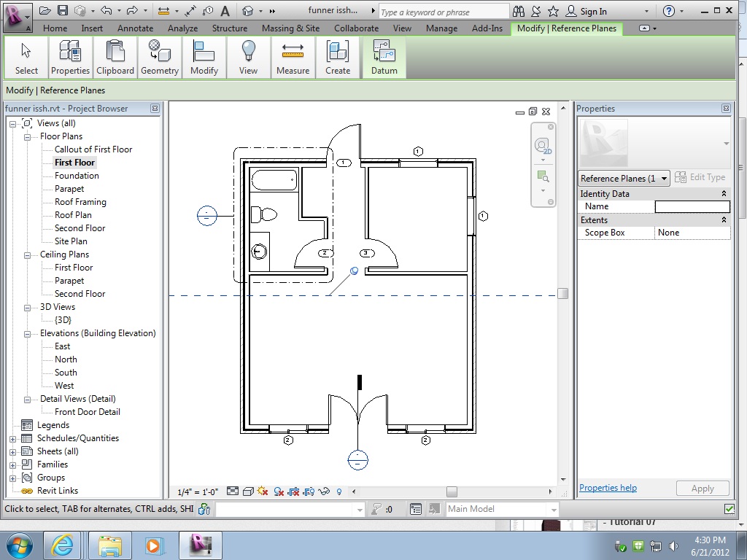Viewport: 747px width, 560px height.
Task: Open the Modify ribbon panel
Action: tap(204, 58)
